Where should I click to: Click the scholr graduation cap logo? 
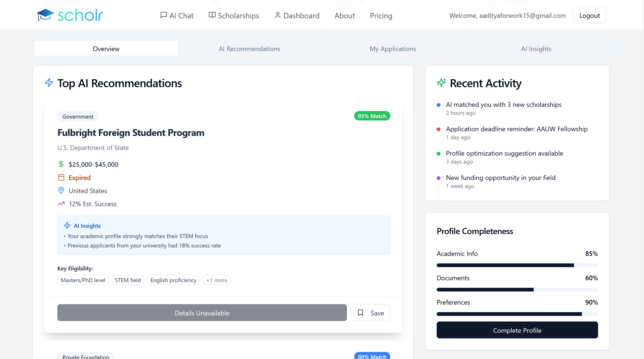[45, 15]
